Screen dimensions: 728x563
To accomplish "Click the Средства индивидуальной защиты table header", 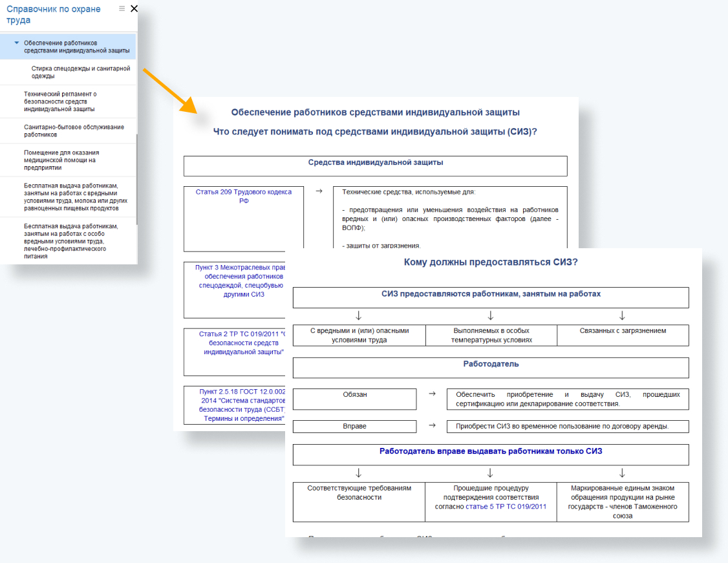I will pos(375,163).
